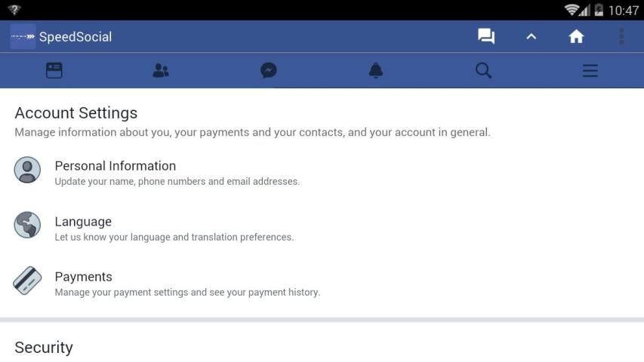644x362 pixels.
Task: Tap the Payments credit card icon
Action: pyautogui.click(x=27, y=281)
